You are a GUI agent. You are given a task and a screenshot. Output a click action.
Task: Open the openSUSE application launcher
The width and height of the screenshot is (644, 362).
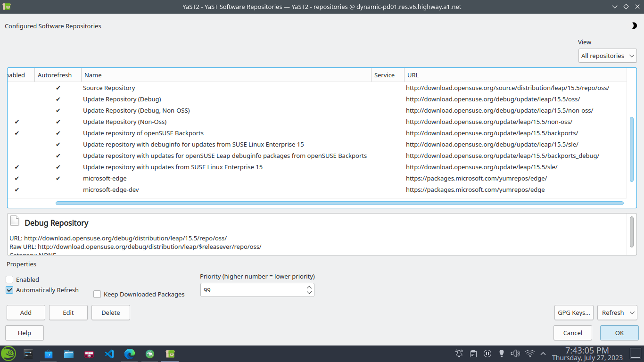(8, 353)
